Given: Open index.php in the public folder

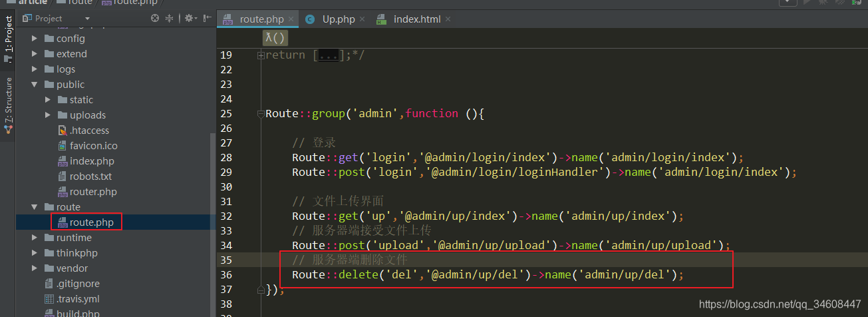Looking at the screenshot, I should click(92, 161).
